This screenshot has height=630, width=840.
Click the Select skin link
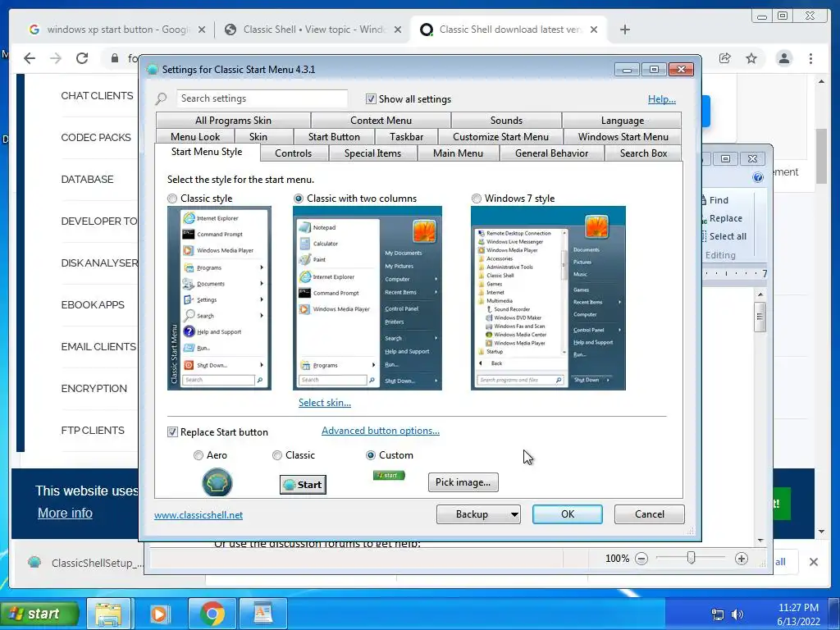[325, 403]
